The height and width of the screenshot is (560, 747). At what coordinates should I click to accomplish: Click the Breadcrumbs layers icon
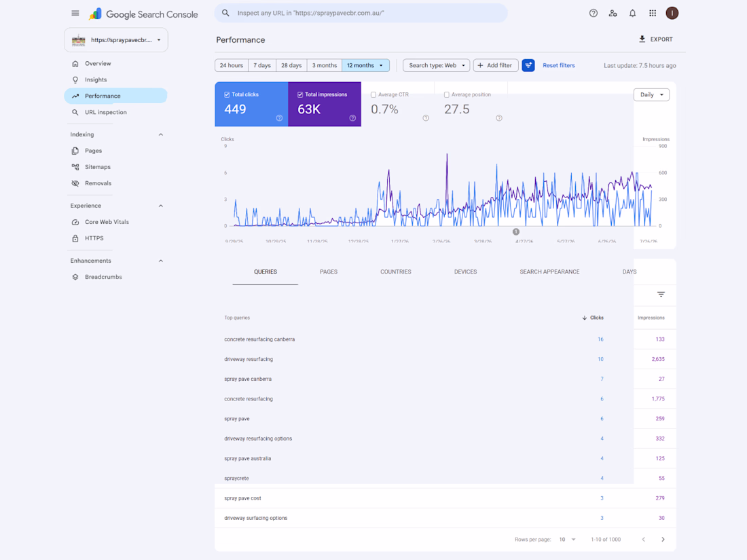[75, 277]
